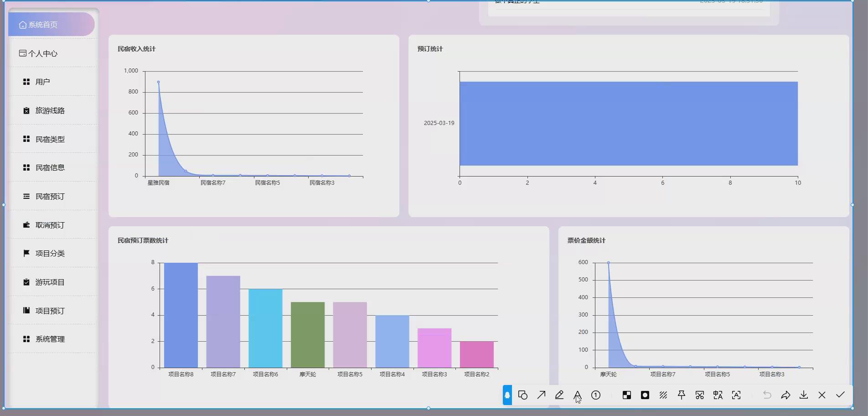The height and width of the screenshot is (416, 868).
Task: Click the flag icon beside 项目分类
Action: pos(26,253)
